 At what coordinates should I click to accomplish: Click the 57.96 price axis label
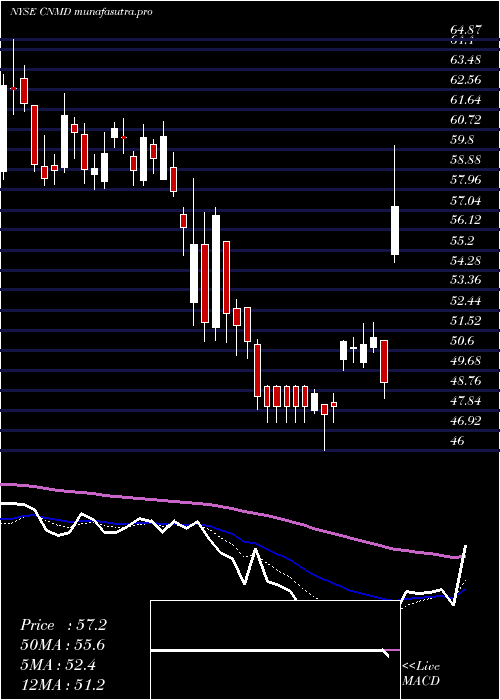click(467, 180)
